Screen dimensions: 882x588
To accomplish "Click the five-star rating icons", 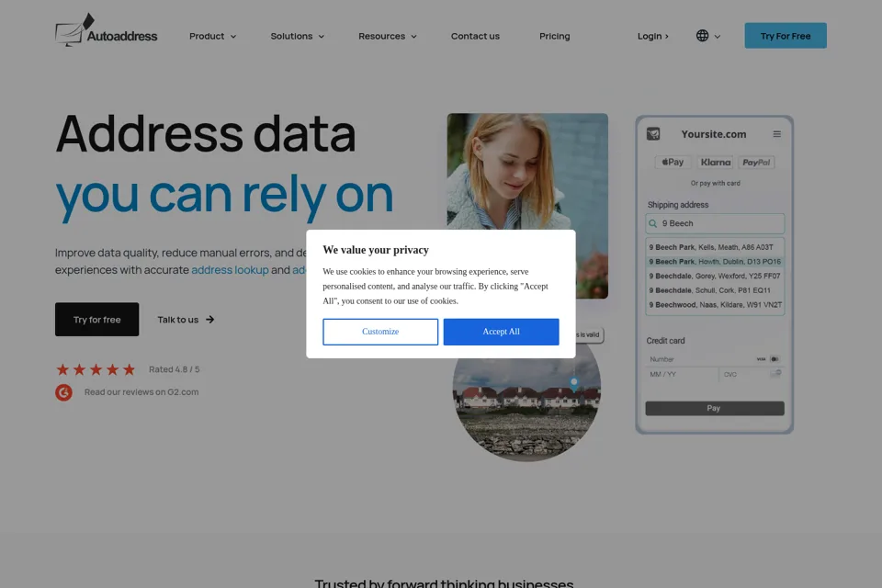I will tap(96, 369).
